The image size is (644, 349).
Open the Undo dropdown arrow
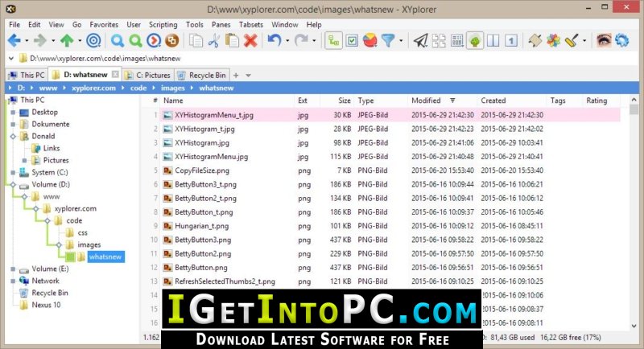click(x=287, y=40)
